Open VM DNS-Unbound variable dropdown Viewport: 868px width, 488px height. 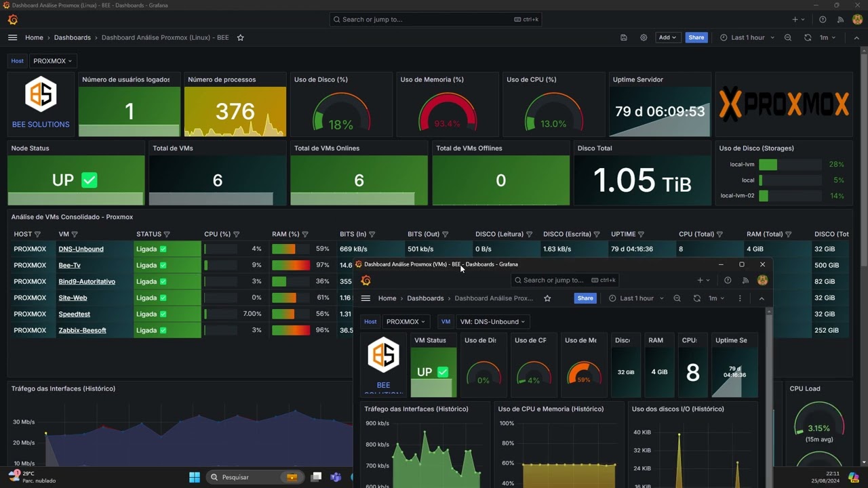[492, 322]
